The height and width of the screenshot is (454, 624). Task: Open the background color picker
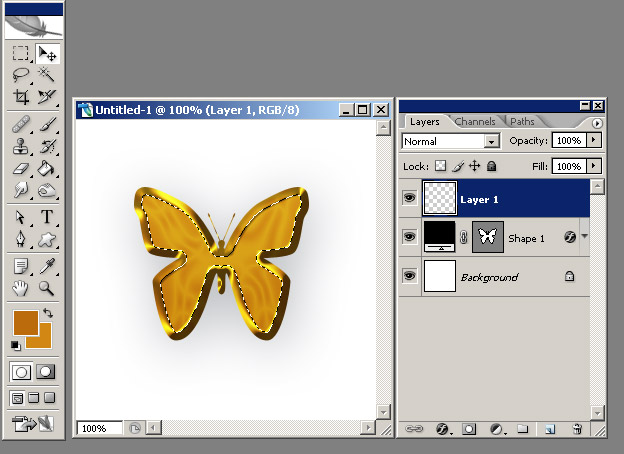[45, 341]
